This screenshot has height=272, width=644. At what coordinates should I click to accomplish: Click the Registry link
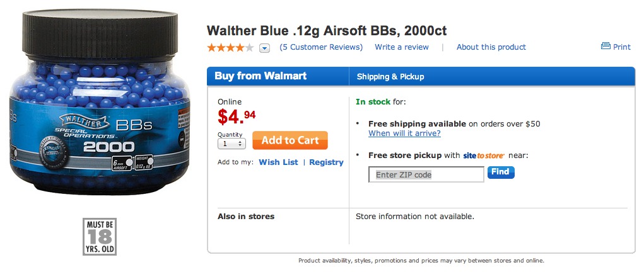pos(326,162)
